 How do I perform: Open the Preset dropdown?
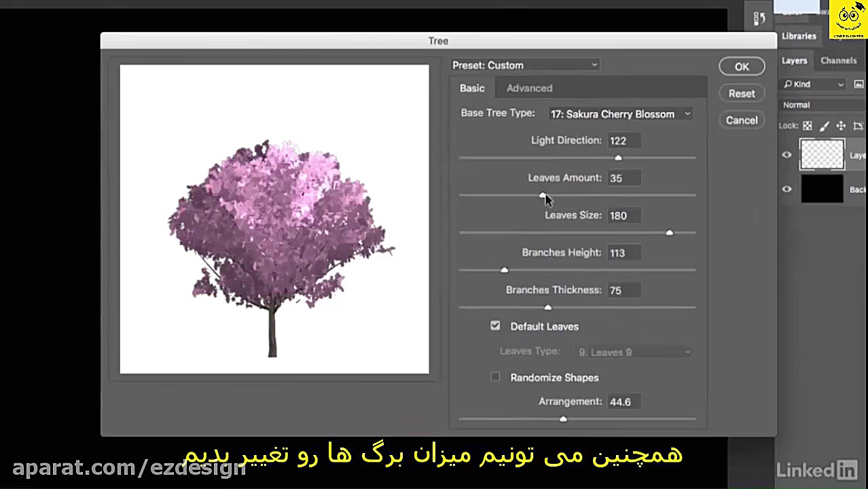pyautogui.click(x=524, y=65)
